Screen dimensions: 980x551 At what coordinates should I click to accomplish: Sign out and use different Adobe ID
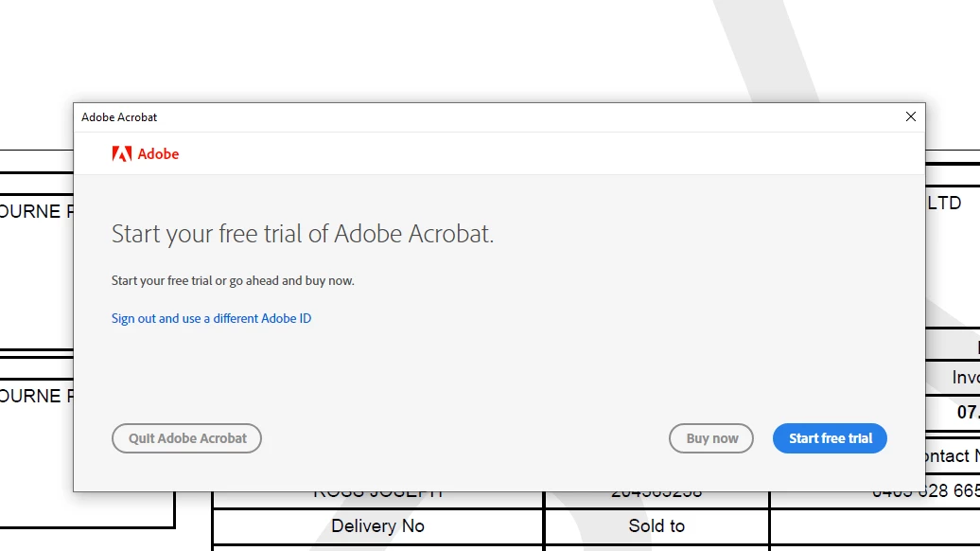tap(211, 318)
